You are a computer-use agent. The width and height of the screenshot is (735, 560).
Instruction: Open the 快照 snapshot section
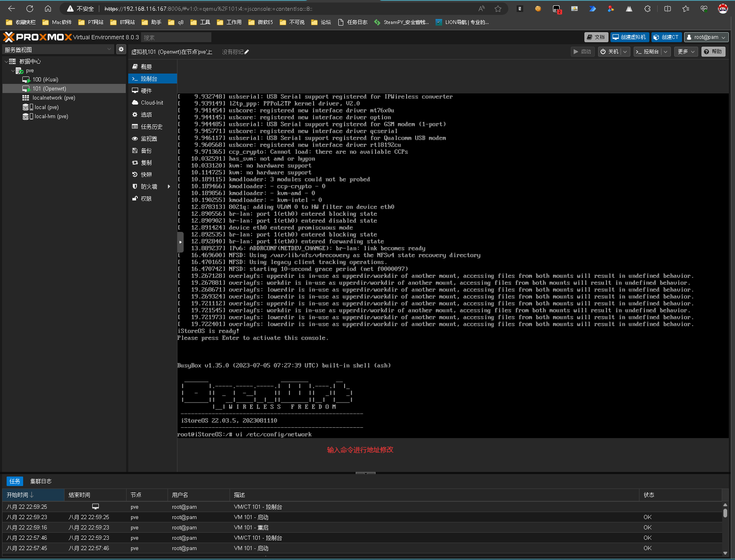coord(146,175)
